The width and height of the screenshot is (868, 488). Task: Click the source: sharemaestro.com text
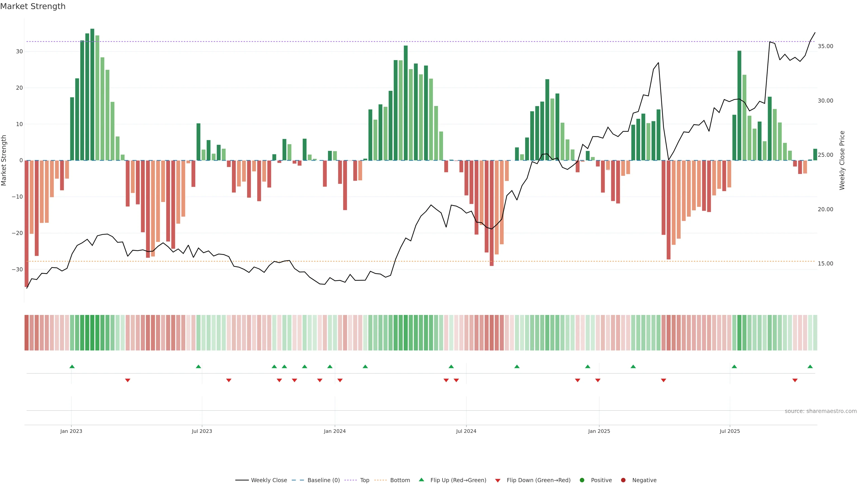[x=821, y=411]
